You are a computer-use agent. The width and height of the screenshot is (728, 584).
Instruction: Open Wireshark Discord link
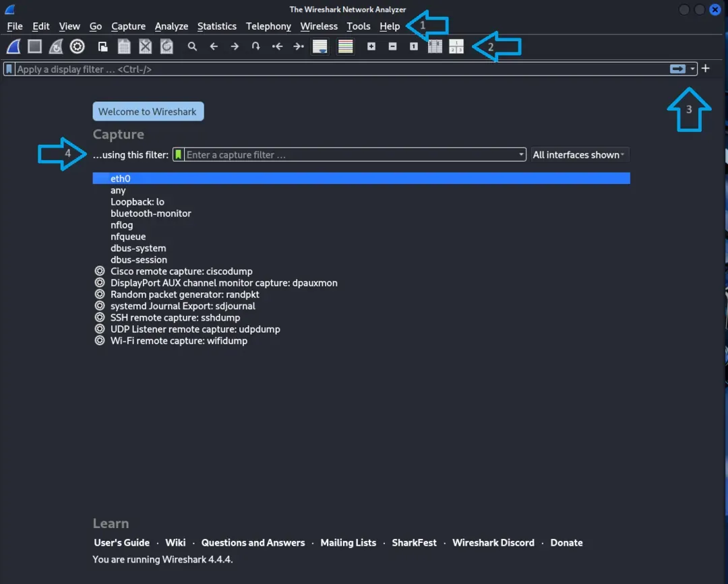(x=493, y=542)
